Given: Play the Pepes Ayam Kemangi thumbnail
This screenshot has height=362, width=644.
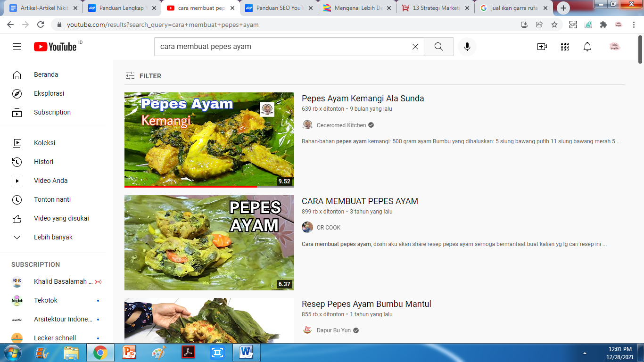Looking at the screenshot, I should (x=209, y=140).
